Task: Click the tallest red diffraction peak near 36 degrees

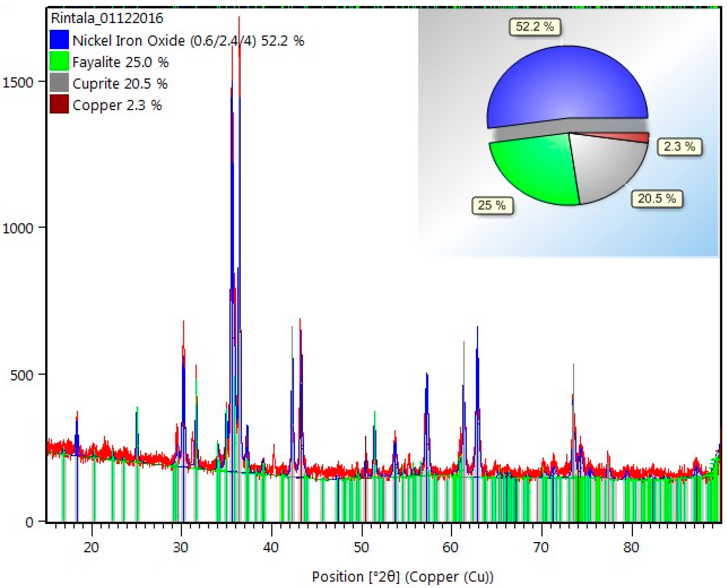Action: (x=239, y=27)
